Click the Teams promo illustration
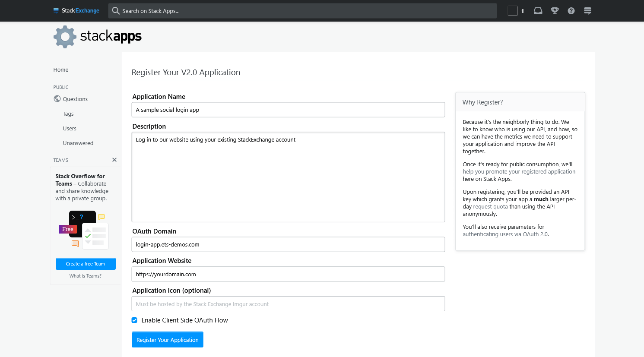 tap(84, 230)
